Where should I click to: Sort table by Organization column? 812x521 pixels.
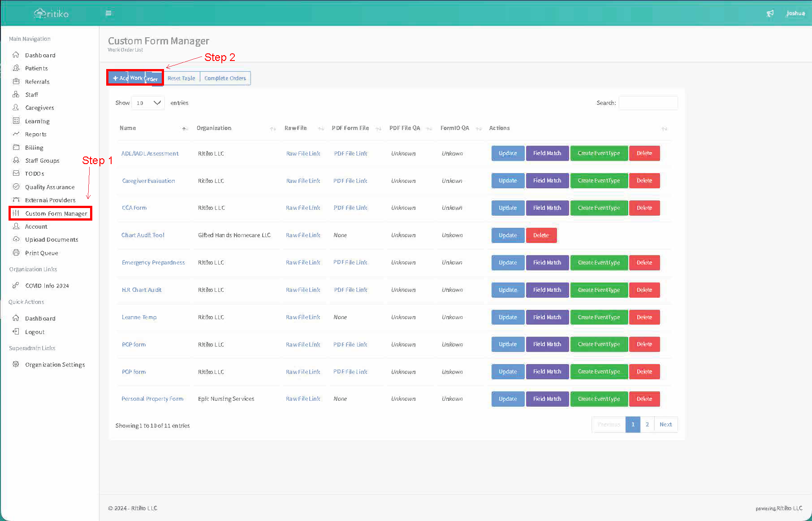coord(214,128)
